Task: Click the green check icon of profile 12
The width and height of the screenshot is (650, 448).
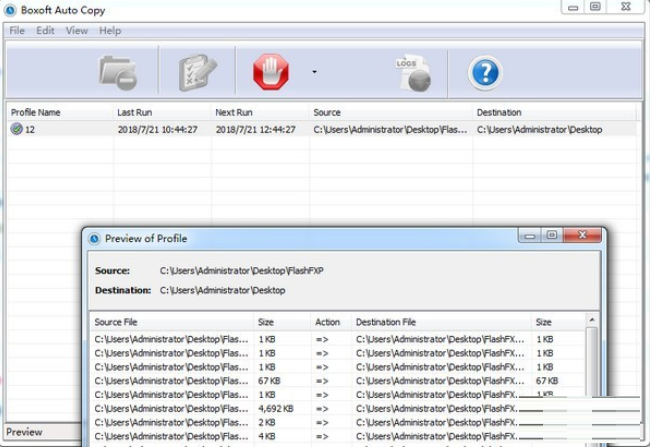Action: (x=16, y=129)
